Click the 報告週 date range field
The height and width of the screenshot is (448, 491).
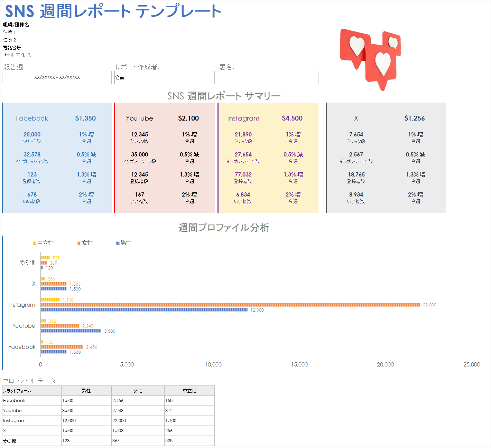pyautogui.click(x=57, y=77)
